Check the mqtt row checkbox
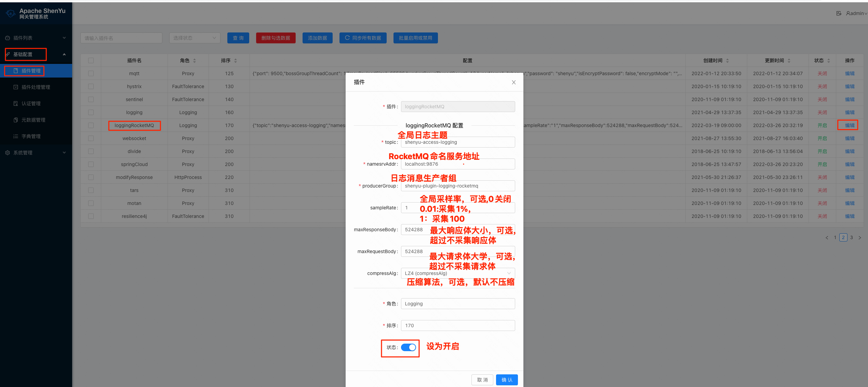868x387 pixels. pyautogui.click(x=91, y=73)
